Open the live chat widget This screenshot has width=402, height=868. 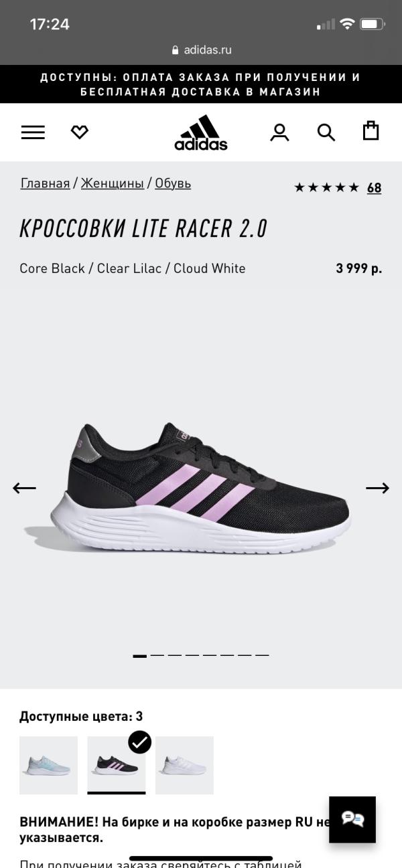[x=352, y=819]
